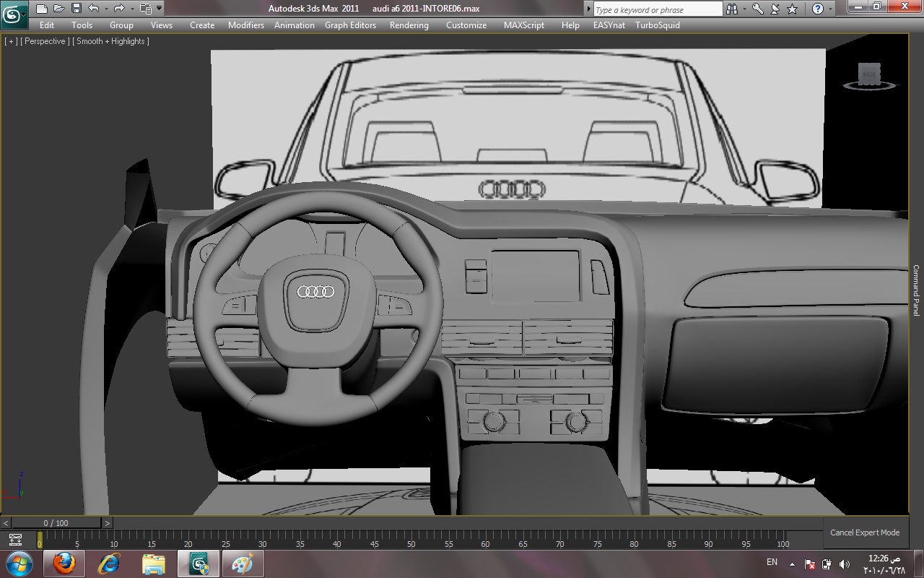The image size is (924, 578).
Task: Open the Command Panel side tab
Action: (917, 289)
